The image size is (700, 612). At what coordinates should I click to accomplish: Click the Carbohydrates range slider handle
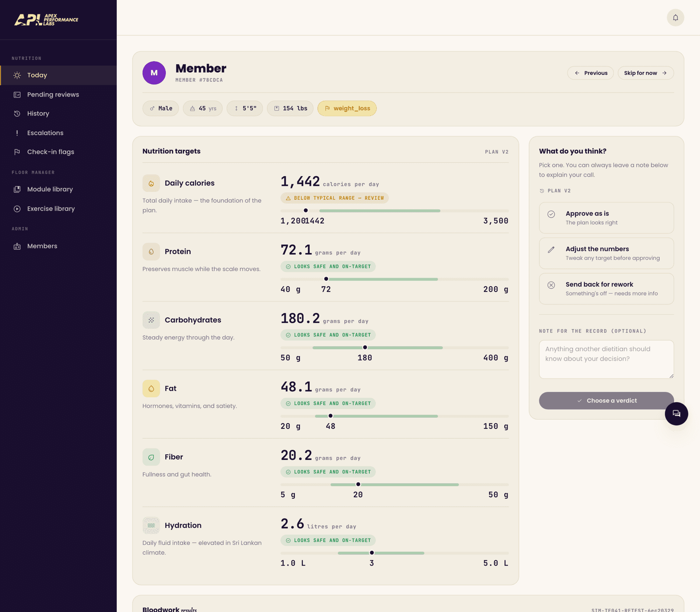click(365, 348)
